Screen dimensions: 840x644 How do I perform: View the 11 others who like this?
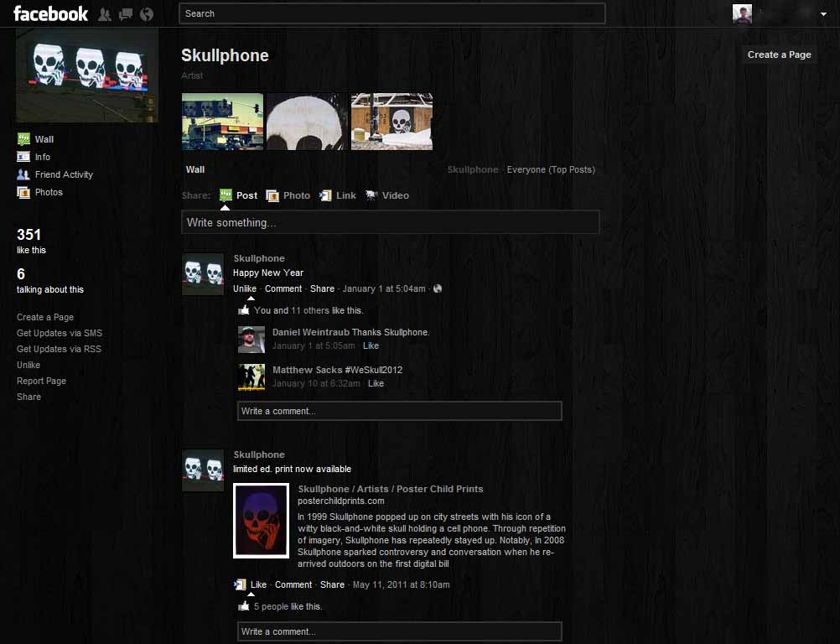[x=310, y=311]
